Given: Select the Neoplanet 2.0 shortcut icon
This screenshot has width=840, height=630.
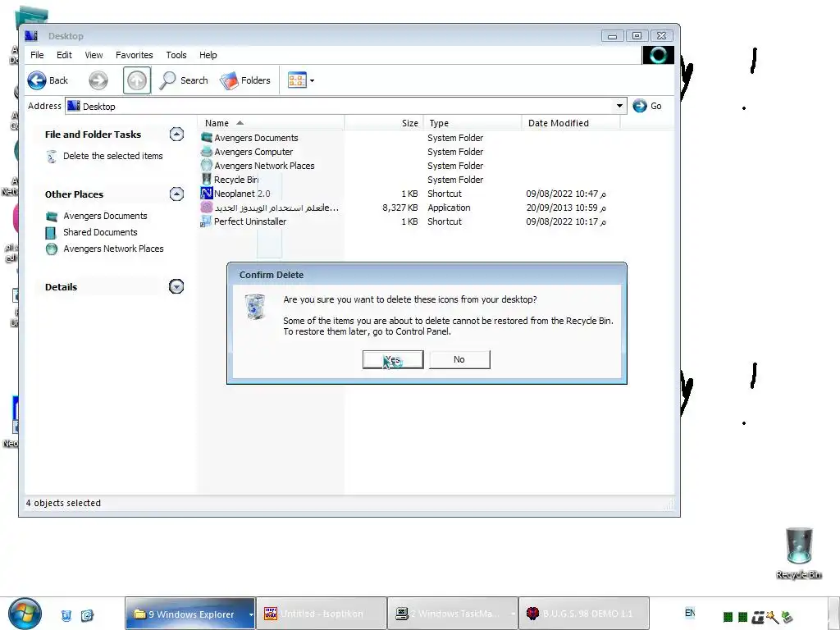Looking at the screenshot, I should coord(206,193).
